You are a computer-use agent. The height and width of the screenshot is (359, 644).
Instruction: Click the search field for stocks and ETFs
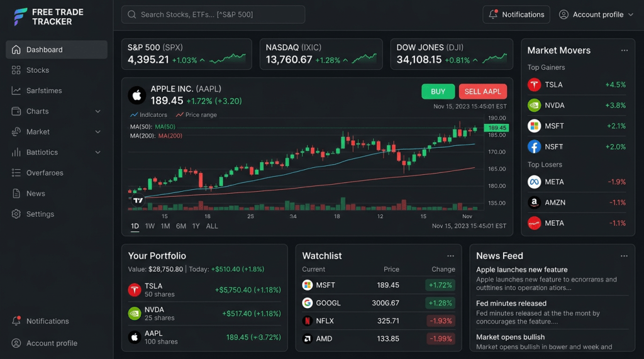click(x=213, y=14)
